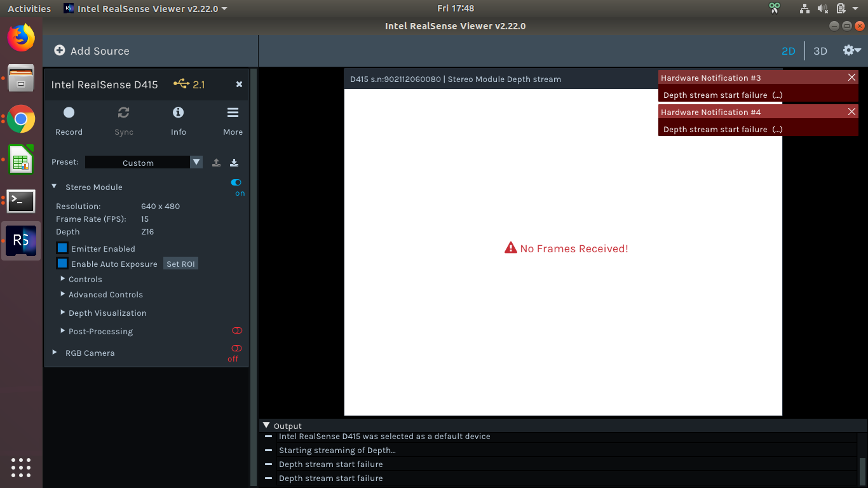Screen dimensions: 868x488
Task: Open Intel RealSense Viewer app menu
Action: coord(146,8)
